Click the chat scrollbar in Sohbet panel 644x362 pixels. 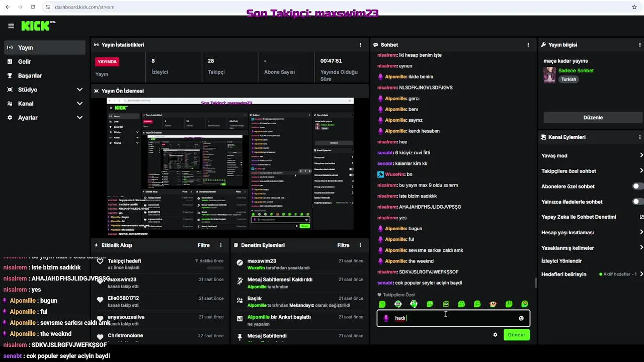535,283
